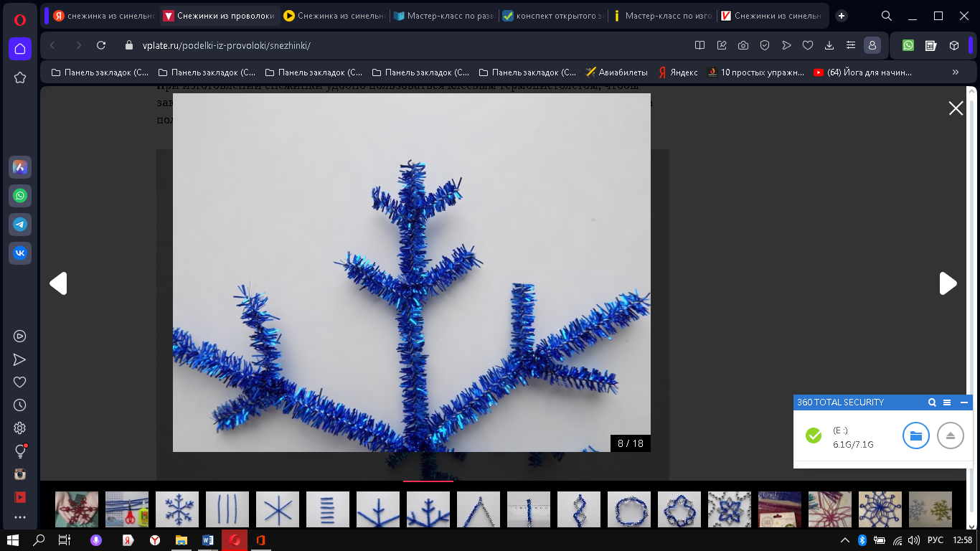Screen dimensions: 980x551
Task: Enable reader mode book icon
Action: tap(700, 45)
